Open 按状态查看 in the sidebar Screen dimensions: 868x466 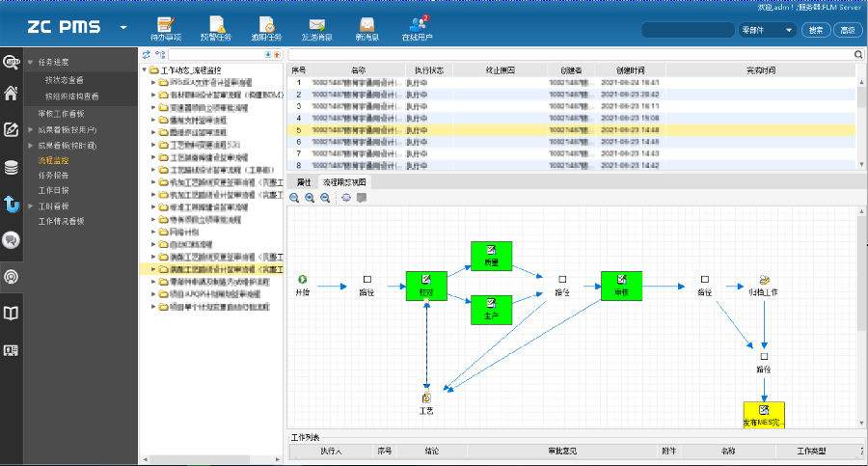click(x=65, y=80)
